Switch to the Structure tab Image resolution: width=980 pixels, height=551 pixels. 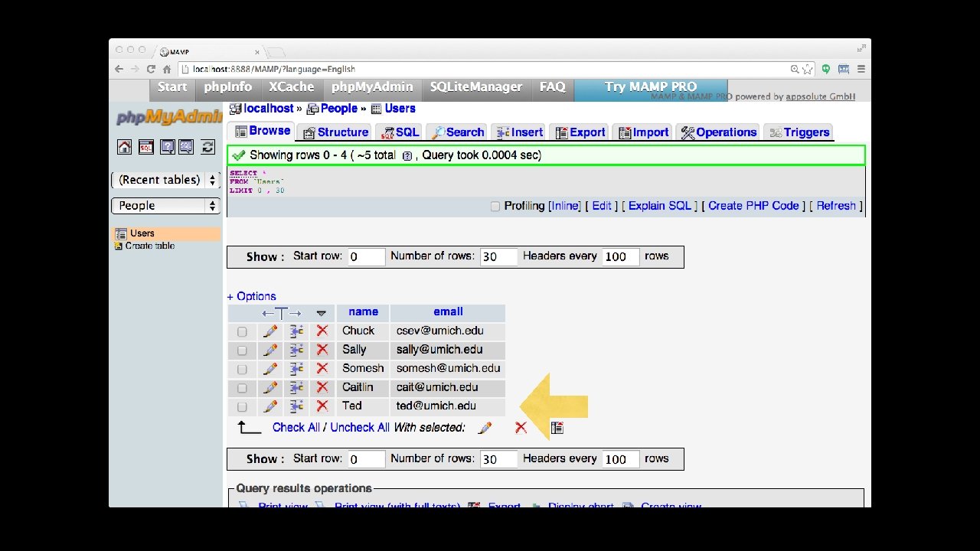(336, 132)
